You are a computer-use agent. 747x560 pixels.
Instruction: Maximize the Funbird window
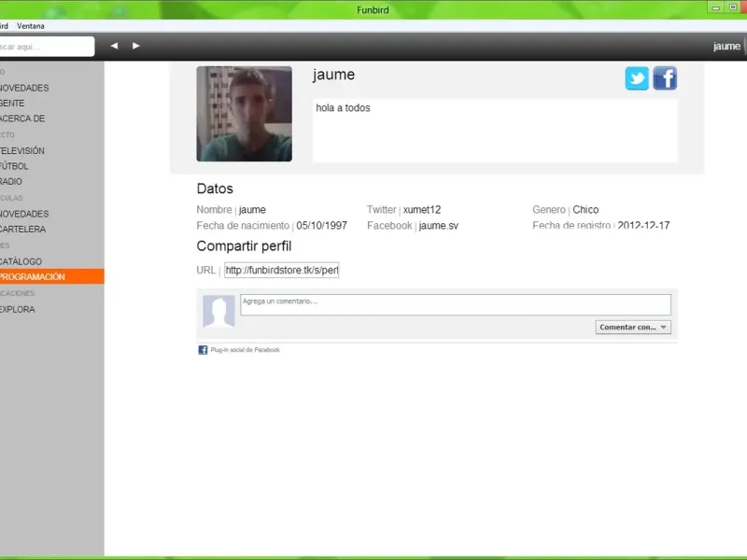(x=732, y=7)
